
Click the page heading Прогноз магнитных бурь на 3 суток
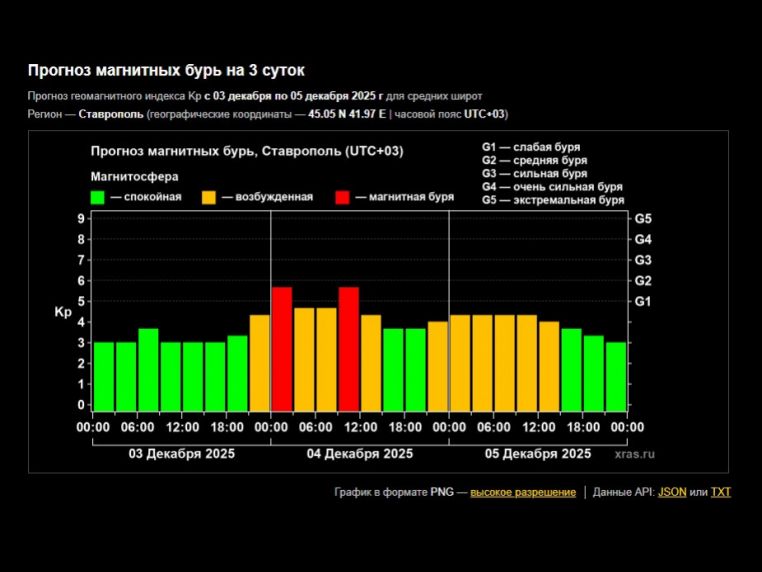166,70
